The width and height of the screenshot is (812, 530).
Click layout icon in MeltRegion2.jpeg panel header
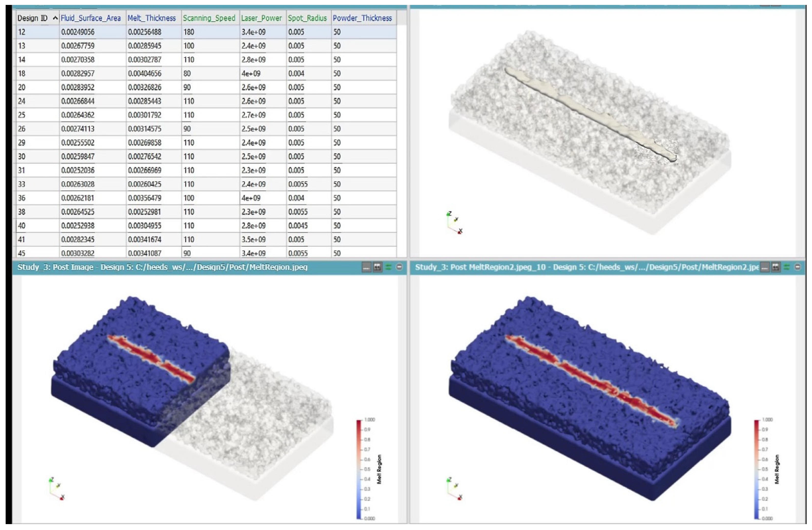(x=776, y=267)
